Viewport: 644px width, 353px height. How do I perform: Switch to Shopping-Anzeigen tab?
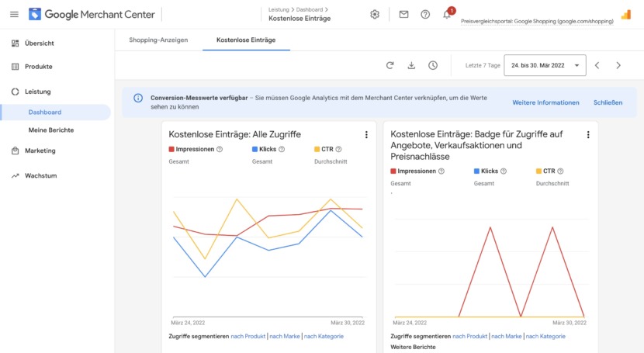(x=158, y=40)
